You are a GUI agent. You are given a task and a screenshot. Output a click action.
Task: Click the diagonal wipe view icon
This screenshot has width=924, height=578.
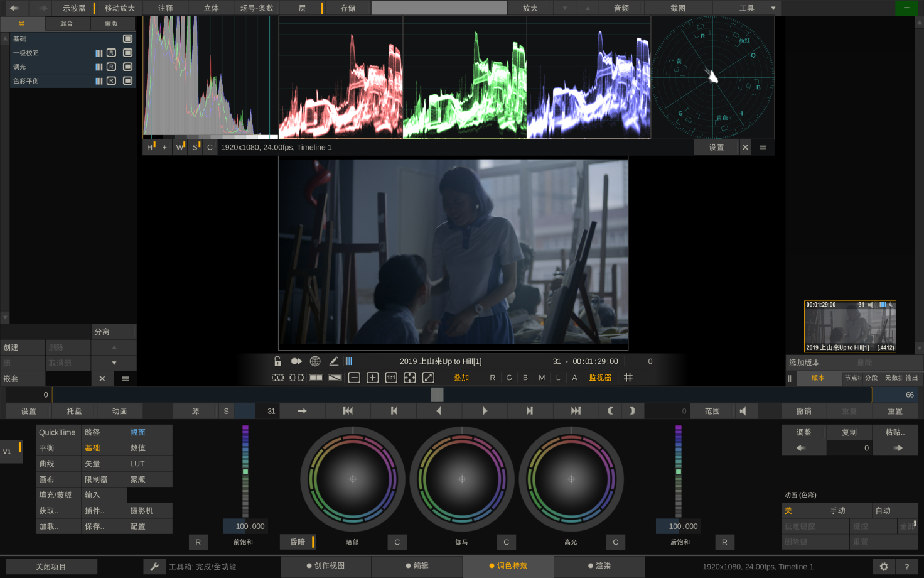pyautogui.click(x=335, y=378)
